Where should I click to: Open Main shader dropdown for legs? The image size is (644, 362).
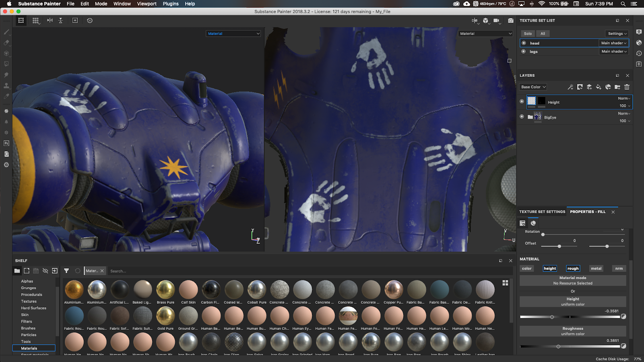point(613,51)
